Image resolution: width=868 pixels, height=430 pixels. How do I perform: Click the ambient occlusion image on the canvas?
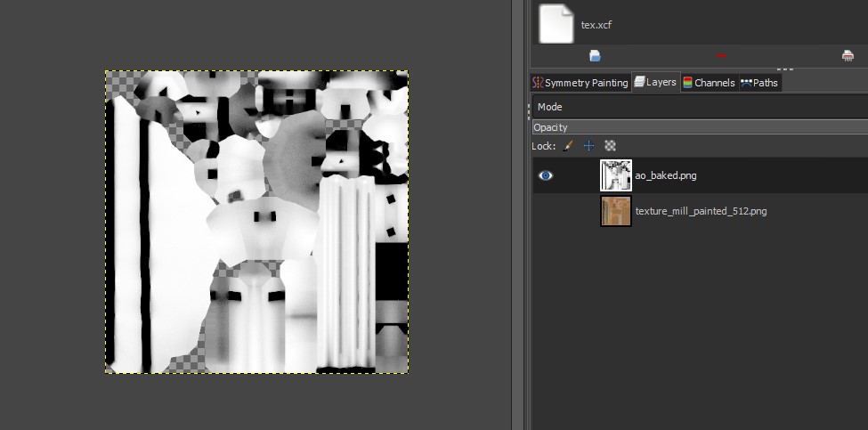(256, 222)
